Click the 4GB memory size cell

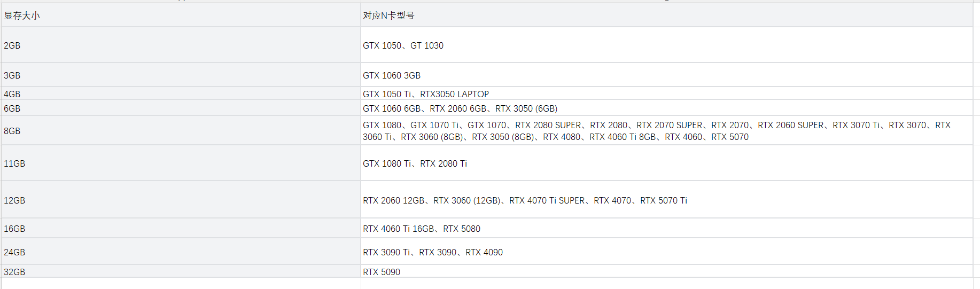pyautogui.click(x=181, y=93)
